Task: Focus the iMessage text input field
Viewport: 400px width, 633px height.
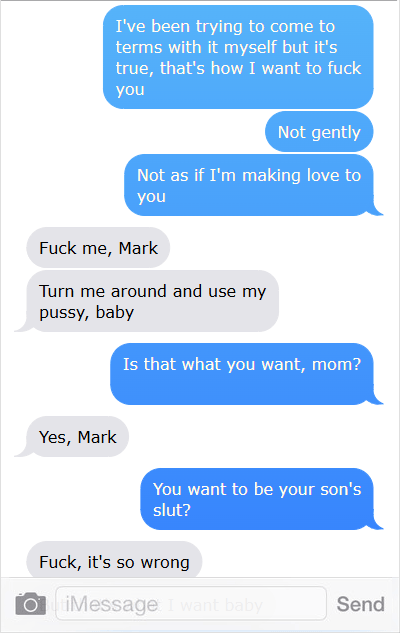Action: pos(191,604)
